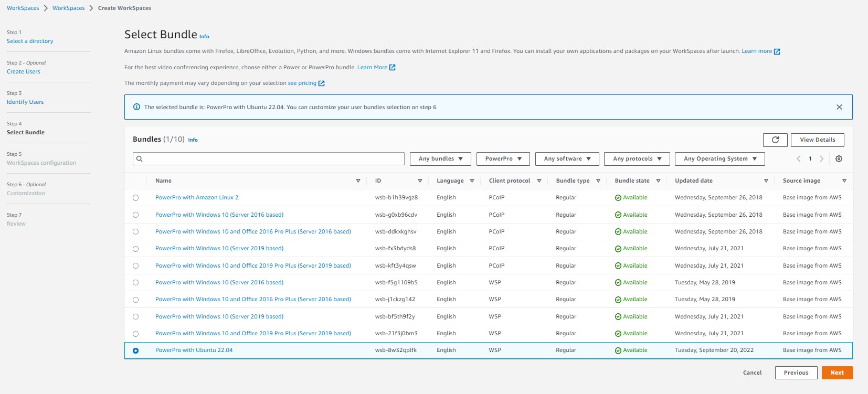868x394 pixels.
Task: Open PowerPro with Amazon Linux 2 link
Action: pos(197,197)
